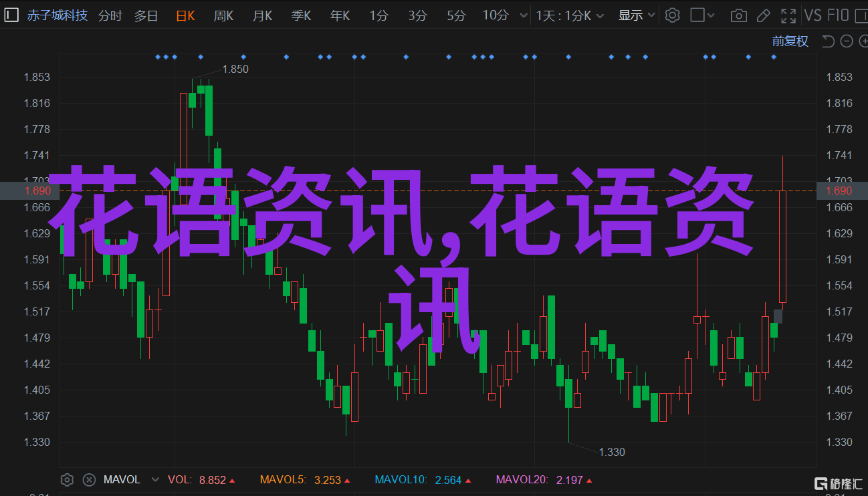Open the 1天:1分K dropdown
This screenshot has height=496, width=868.
[x=570, y=15]
